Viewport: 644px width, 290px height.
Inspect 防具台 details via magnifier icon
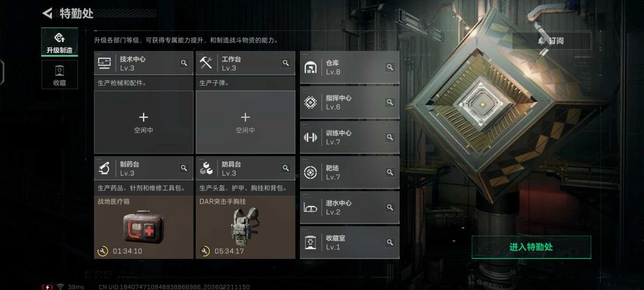[286, 168]
